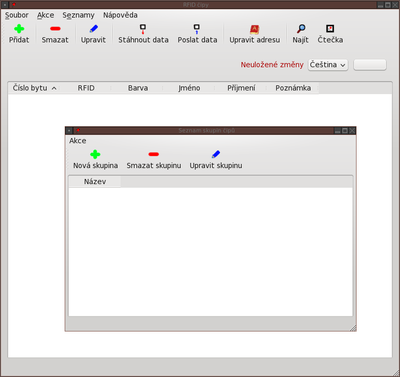Click the Smazat skupinu red minus icon

pos(154,154)
